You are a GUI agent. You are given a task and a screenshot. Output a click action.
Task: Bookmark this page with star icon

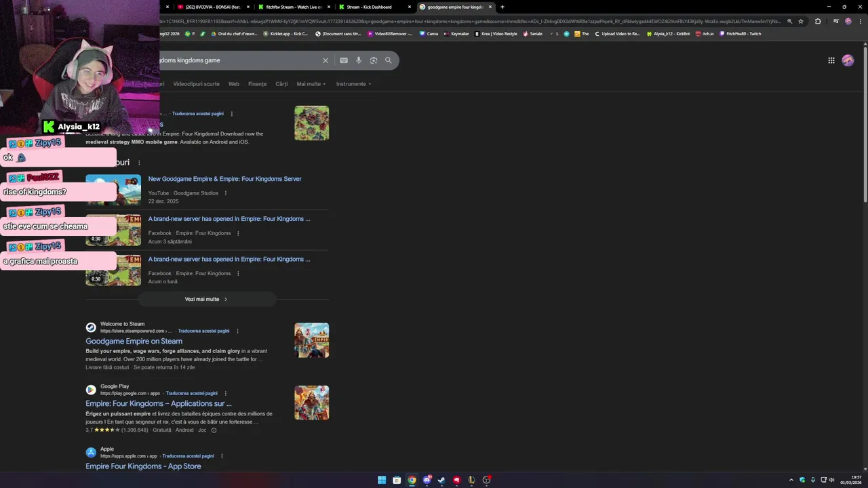point(801,21)
